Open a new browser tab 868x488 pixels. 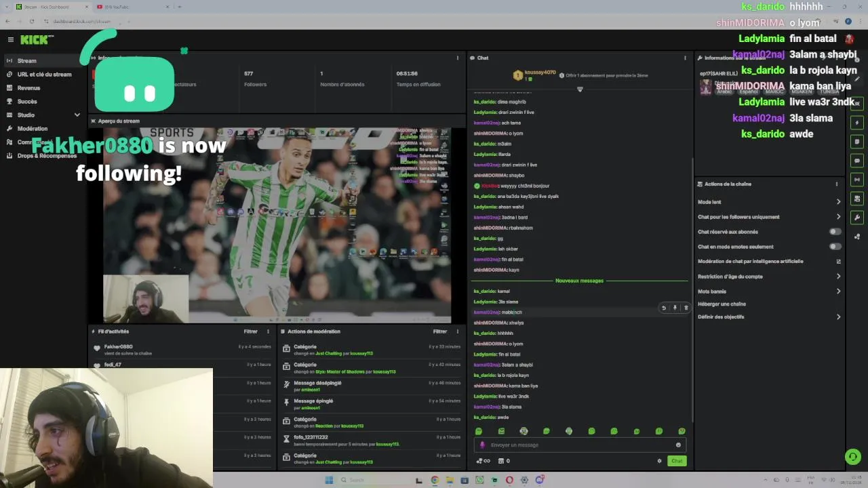179,7
